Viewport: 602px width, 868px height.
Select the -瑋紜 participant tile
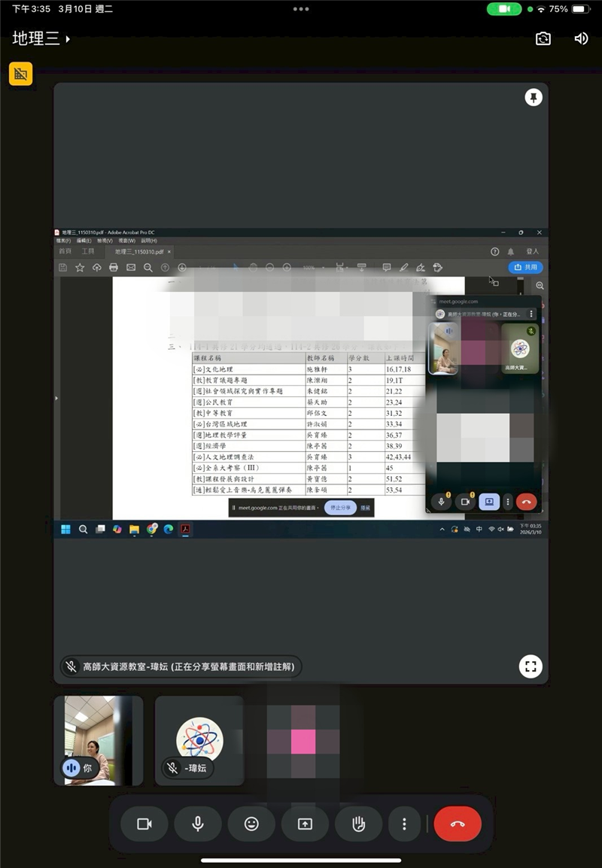199,740
